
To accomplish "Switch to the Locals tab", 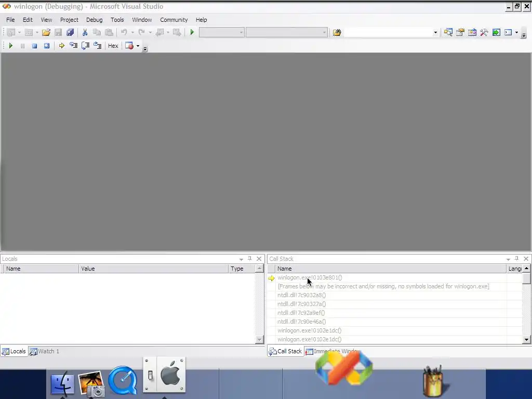I will click(14, 352).
